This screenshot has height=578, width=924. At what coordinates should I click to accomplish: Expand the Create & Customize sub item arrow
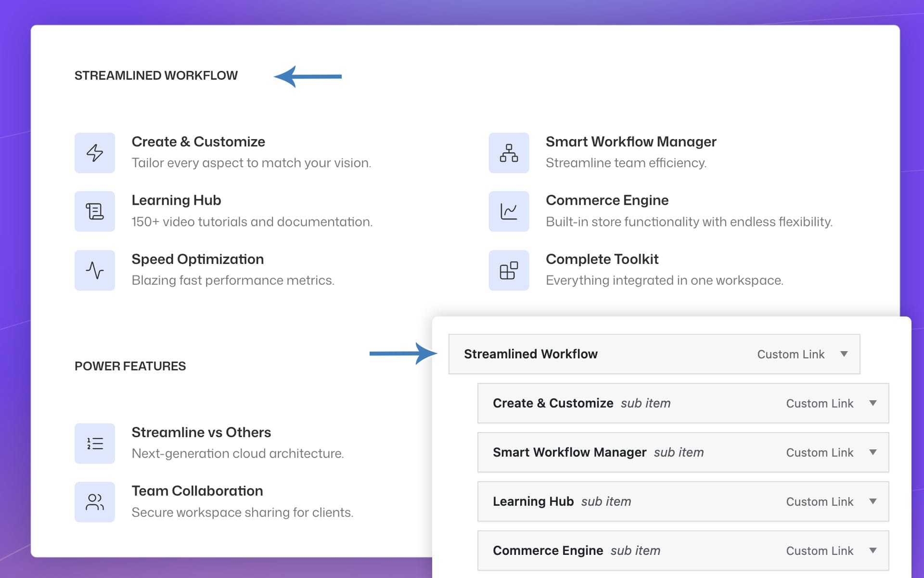[873, 403]
